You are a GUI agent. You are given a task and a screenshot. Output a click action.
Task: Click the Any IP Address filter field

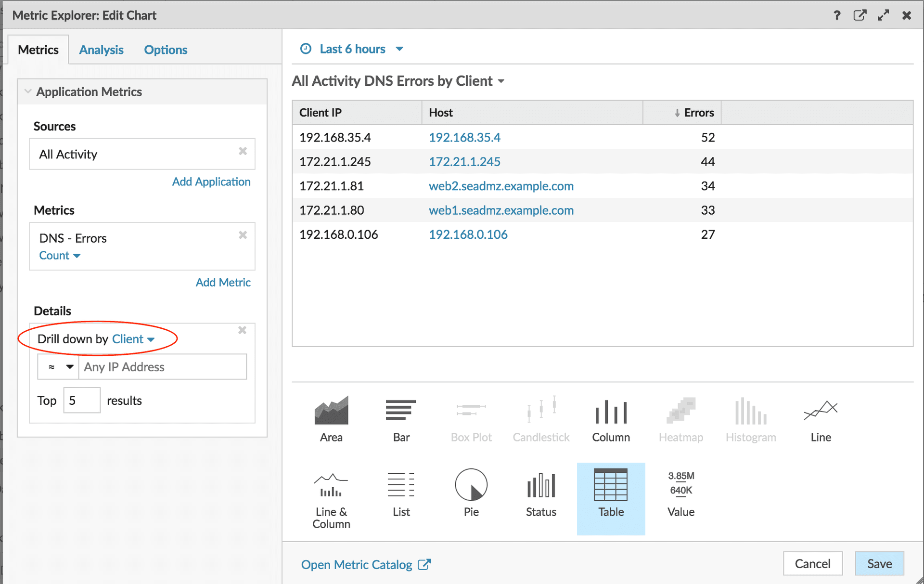click(163, 367)
